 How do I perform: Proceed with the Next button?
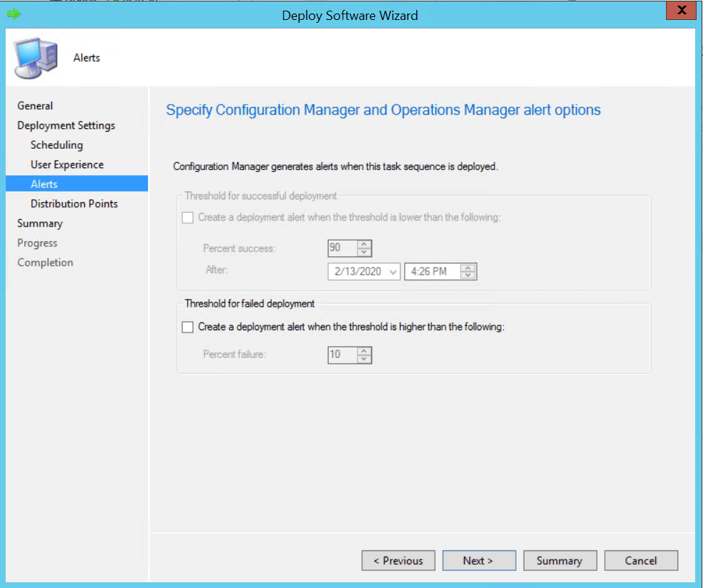pyautogui.click(x=479, y=561)
